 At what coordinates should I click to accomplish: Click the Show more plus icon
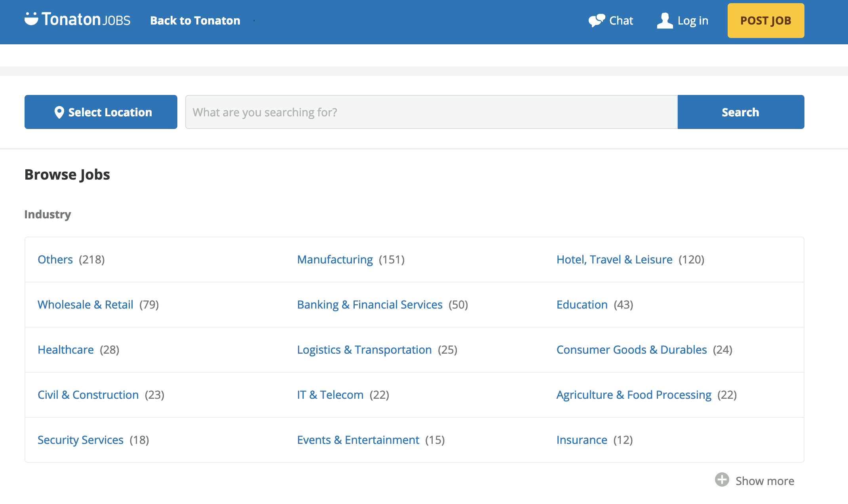[x=722, y=480]
